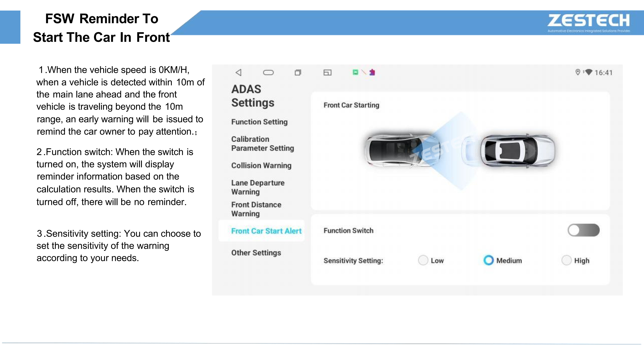Open Front Distance Warning settings

[256, 209]
